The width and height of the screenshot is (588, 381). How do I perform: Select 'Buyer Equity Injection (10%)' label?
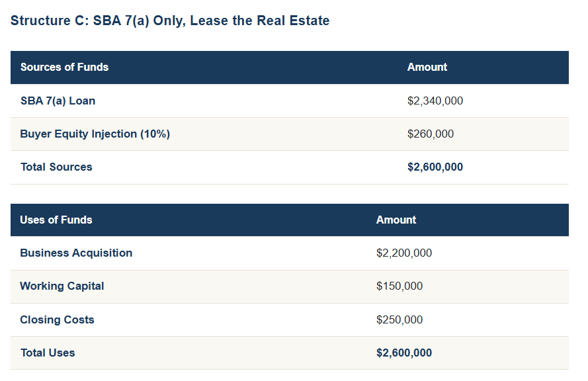pos(95,134)
